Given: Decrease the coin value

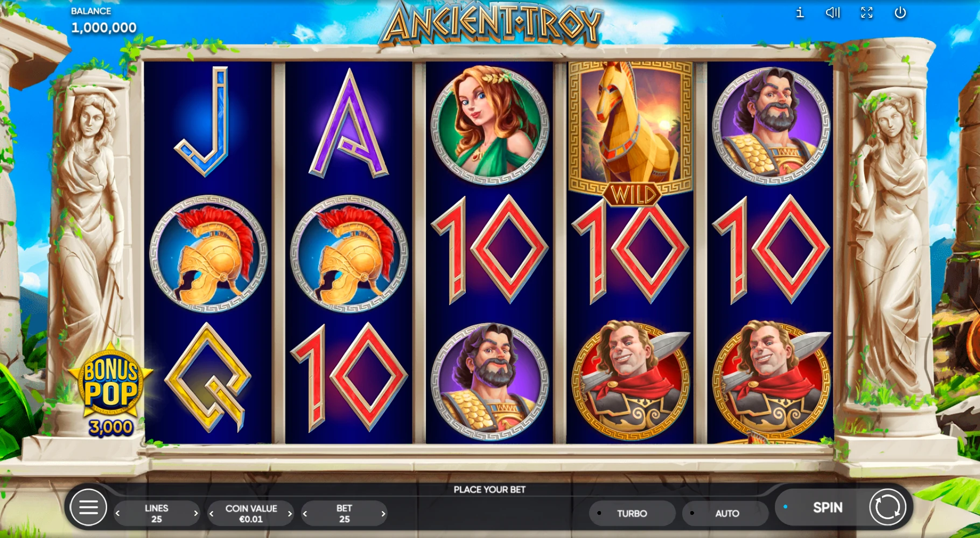Looking at the screenshot, I should tap(212, 514).
